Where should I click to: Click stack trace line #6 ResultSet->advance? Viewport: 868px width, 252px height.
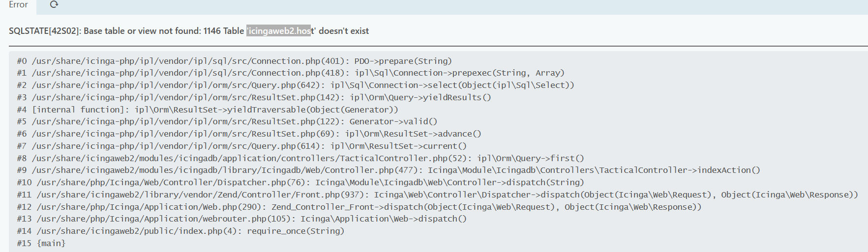pos(249,134)
